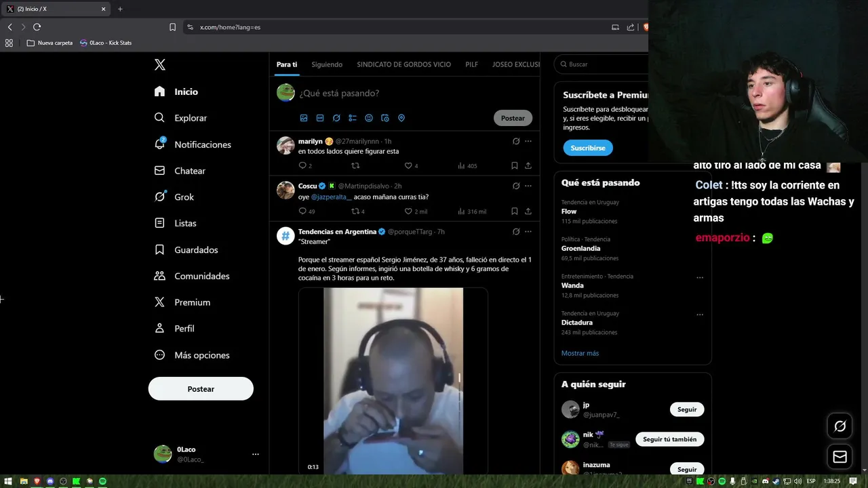Ask Grok about Tendencias en Argentina post
The height and width of the screenshot is (488, 868).
[x=516, y=231]
